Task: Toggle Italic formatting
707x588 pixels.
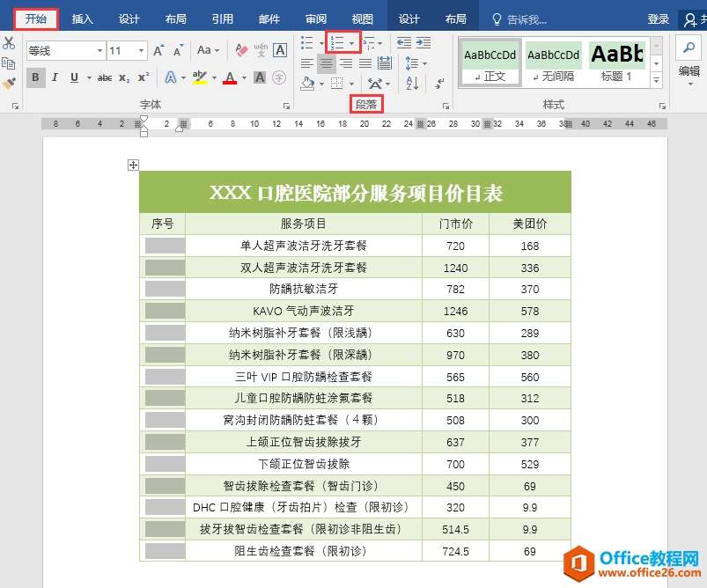Action: pyautogui.click(x=55, y=77)
